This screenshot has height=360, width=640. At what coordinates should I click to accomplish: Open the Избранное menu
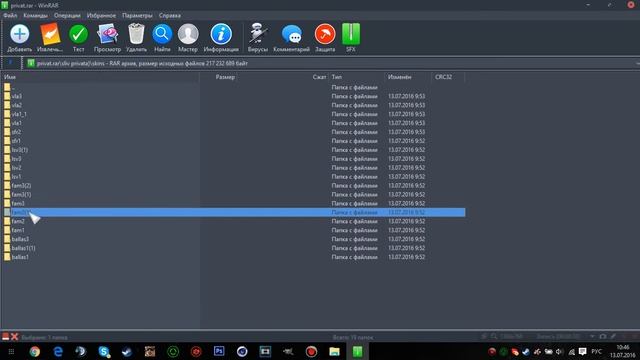(101, 16)
